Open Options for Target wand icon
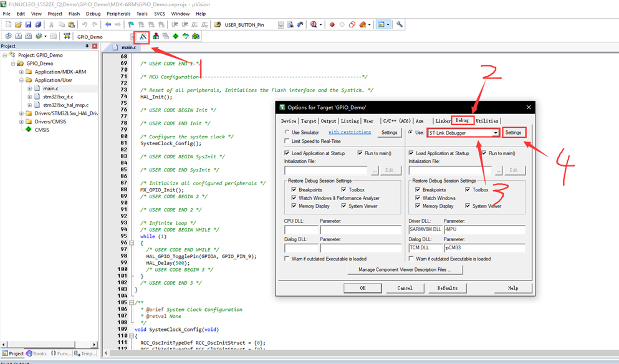The width and height of the screenshot is (619, 364). [143, 36]
